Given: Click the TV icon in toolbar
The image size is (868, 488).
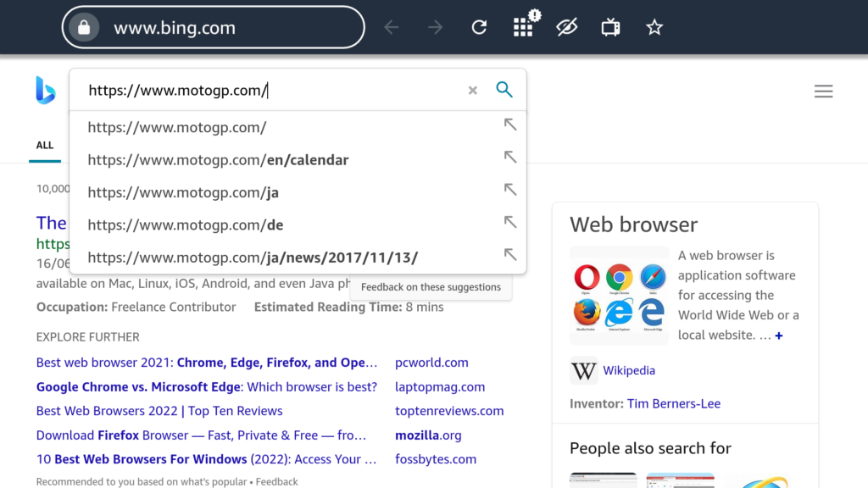Looking at the screenshot, I should [610, 28].
